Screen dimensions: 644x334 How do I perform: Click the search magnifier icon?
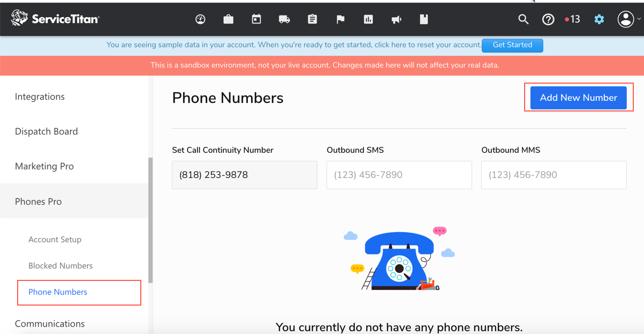(524, 19)
